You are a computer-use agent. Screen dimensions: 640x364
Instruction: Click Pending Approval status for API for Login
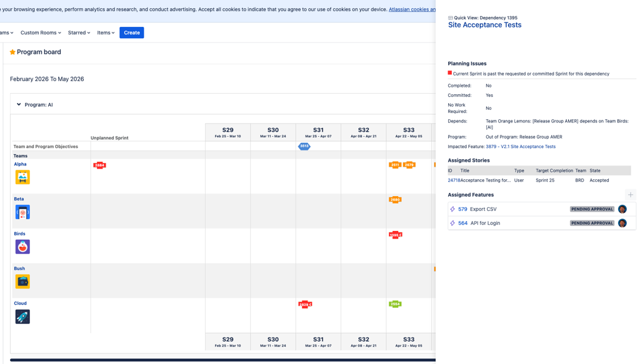tap(592, 223)
